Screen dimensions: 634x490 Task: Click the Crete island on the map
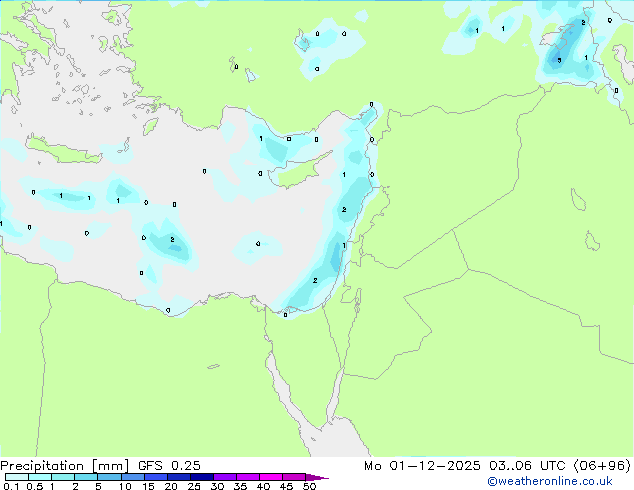click(x=63, y=150)
